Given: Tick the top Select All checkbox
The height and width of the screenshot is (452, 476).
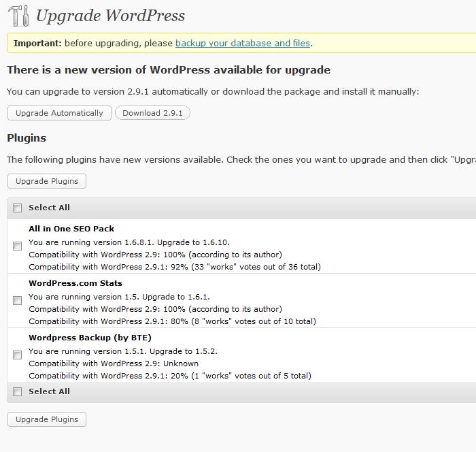Looking at the screenshot, I should click(17, 208).
